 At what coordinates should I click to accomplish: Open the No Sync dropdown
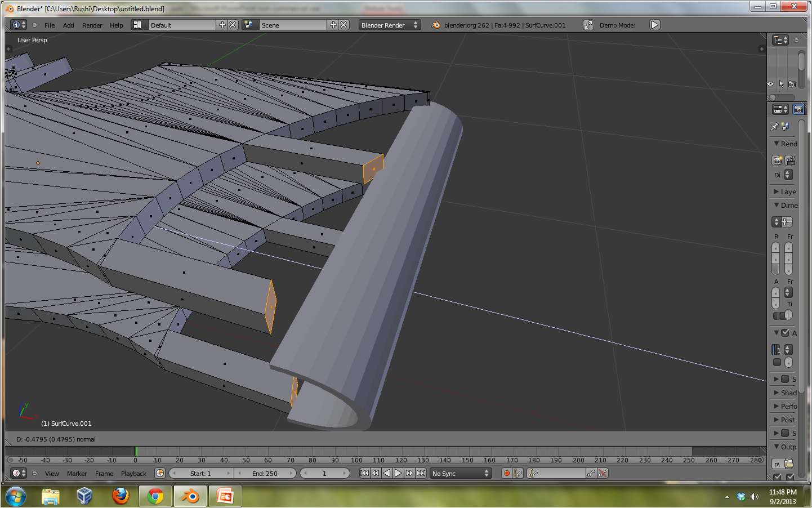click(461, 473)
